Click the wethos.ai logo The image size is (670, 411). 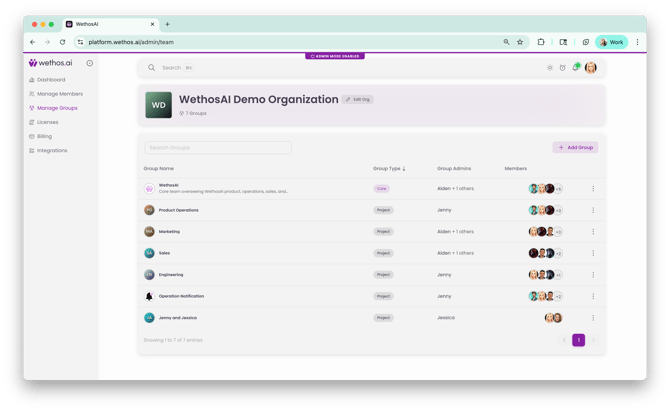50,63
